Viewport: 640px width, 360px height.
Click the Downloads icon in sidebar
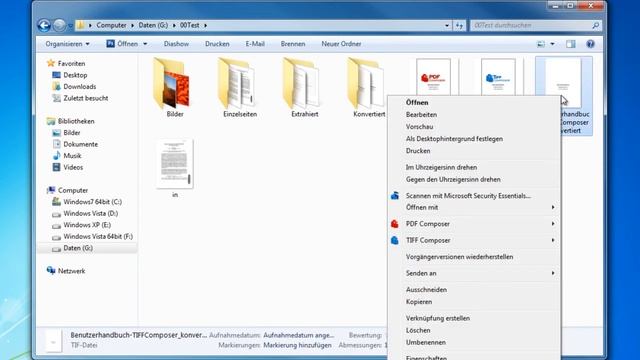56,87
